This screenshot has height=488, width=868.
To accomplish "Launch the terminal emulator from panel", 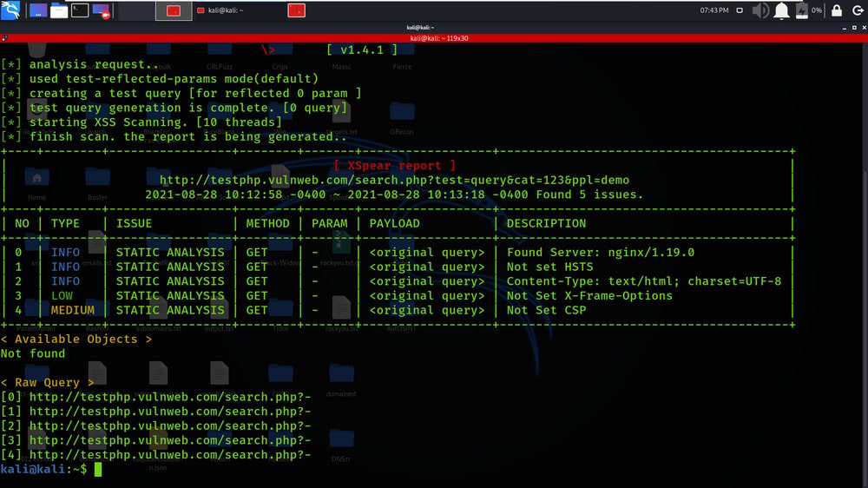I will pyautogui.click(x=80, y=10).
